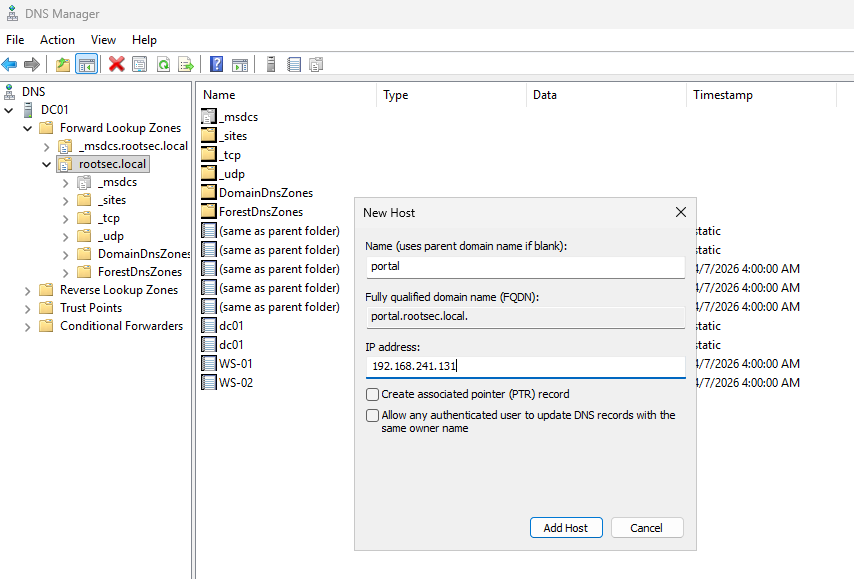Screen dimensions: 854x579
Task: Click the Export List toolbar icon
Action: coord(186,64)
